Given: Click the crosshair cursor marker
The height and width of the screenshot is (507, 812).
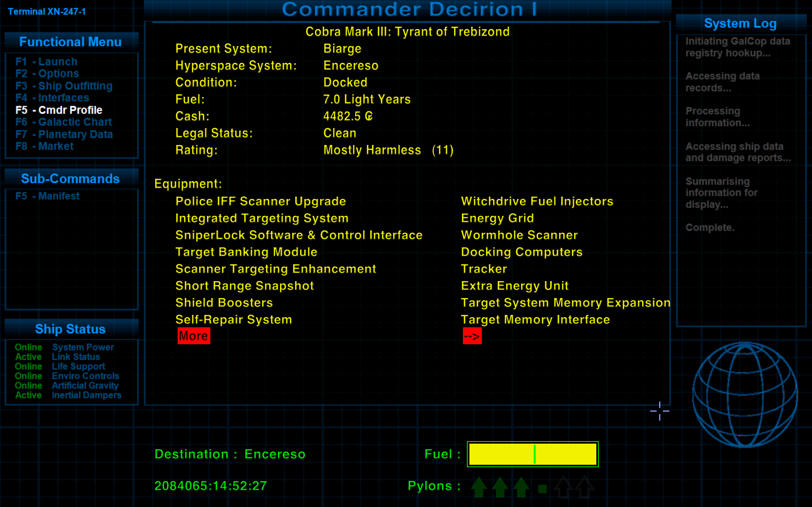Looking at the screenshot, I should pyautogui.click(x=659, y=411).
